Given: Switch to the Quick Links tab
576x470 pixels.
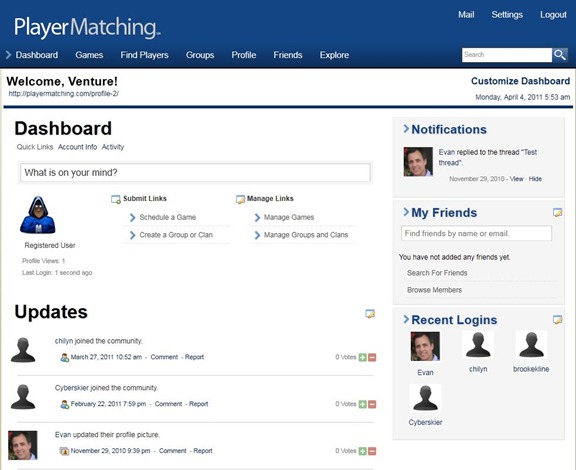Looking at the screenshot, I should [x=35, y=147].
